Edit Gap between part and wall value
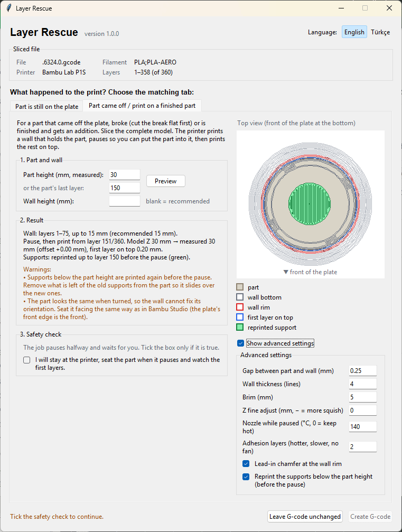The image size is (402, 532). point(363,371)
